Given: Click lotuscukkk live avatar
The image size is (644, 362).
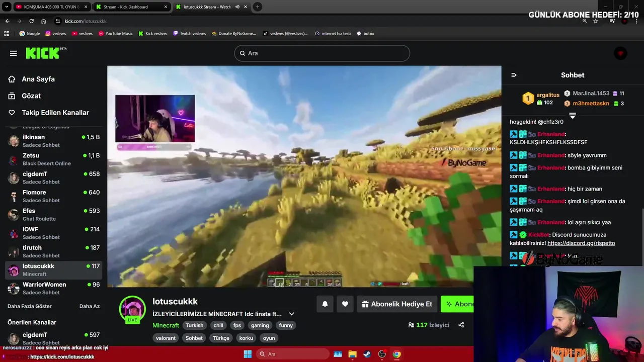Looking at the screenshot, I should [132, 309].
